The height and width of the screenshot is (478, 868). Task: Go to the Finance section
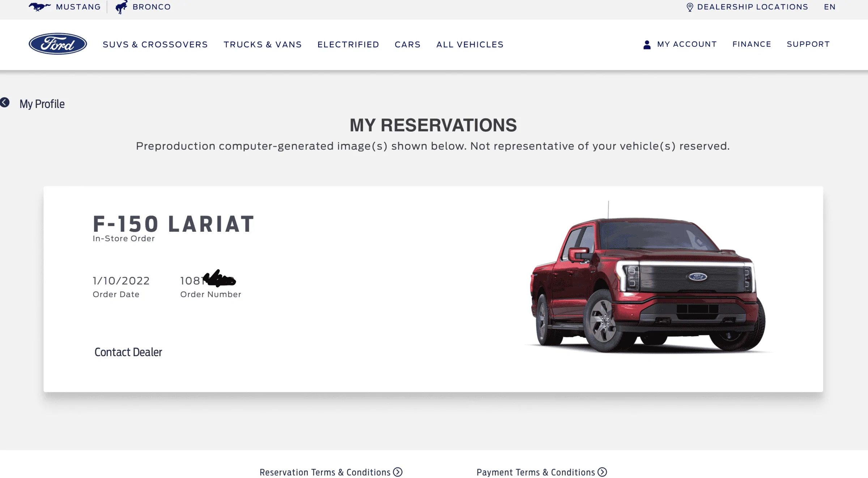click(752, 44)
